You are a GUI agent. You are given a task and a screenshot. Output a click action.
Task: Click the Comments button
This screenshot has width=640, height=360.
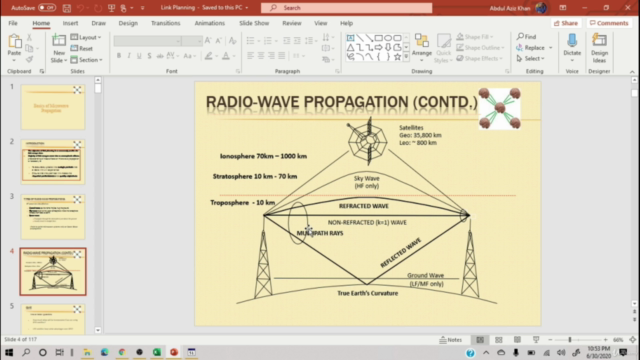point(609,23)
